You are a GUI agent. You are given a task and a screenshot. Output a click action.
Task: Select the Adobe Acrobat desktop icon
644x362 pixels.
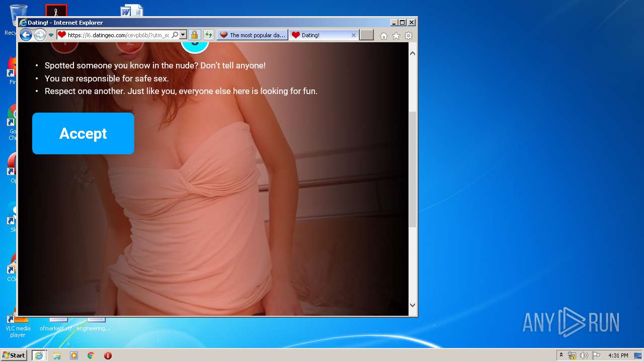point(56,11)
